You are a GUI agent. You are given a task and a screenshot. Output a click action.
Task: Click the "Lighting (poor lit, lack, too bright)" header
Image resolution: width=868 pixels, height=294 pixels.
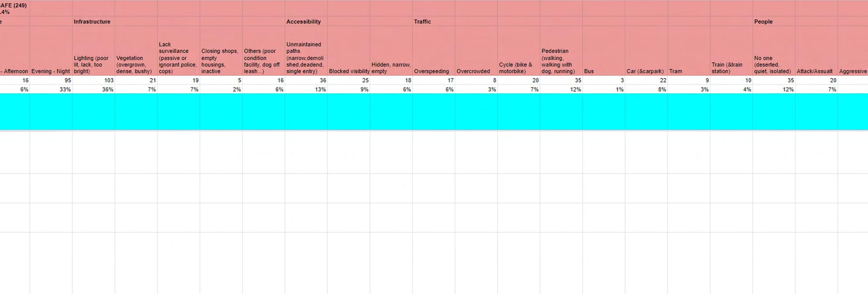(93, 51)
